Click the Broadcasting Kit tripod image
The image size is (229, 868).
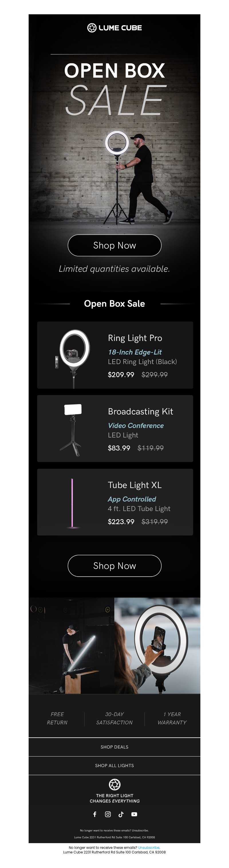coord(72,429)
